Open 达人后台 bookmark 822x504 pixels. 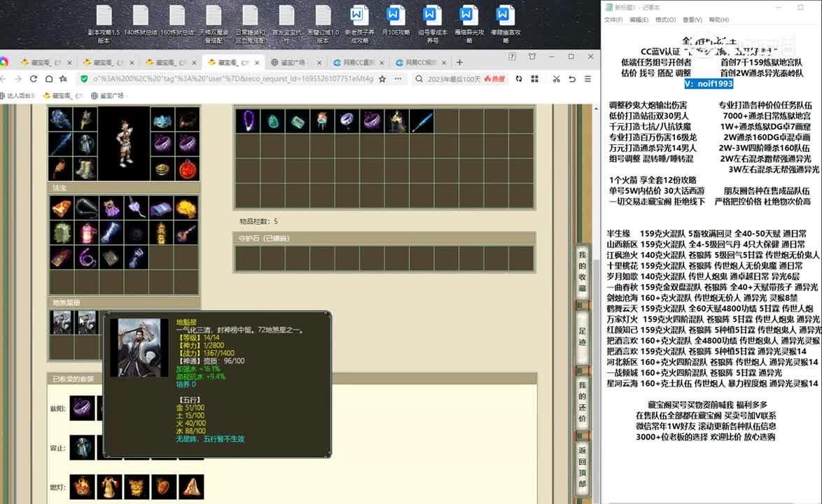pyautogui.click(x=18, y=95)
